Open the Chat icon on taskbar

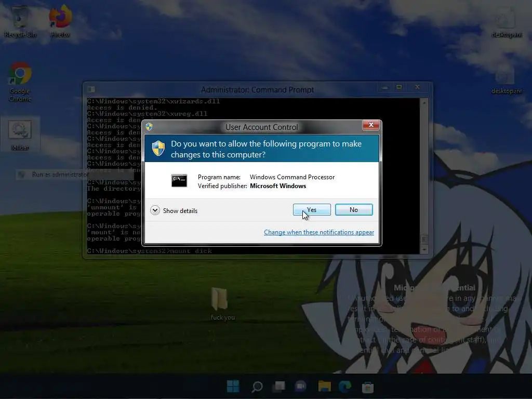tap(301, 386)
